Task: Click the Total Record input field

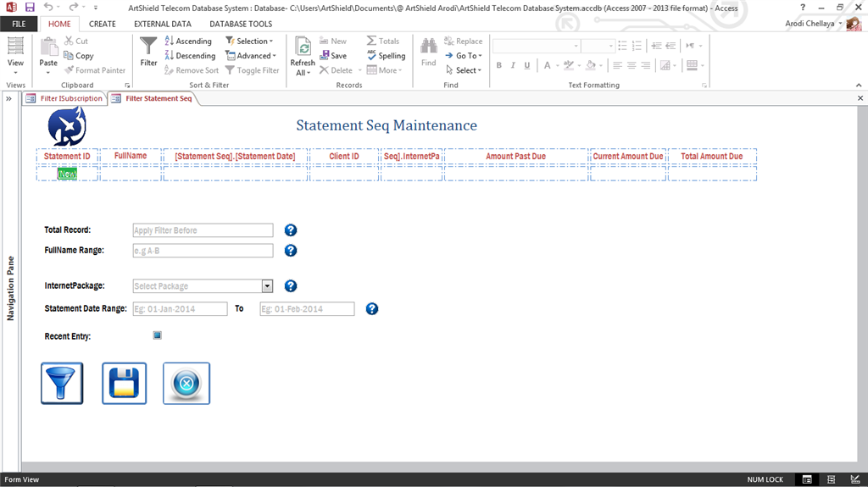Action: 203,230
